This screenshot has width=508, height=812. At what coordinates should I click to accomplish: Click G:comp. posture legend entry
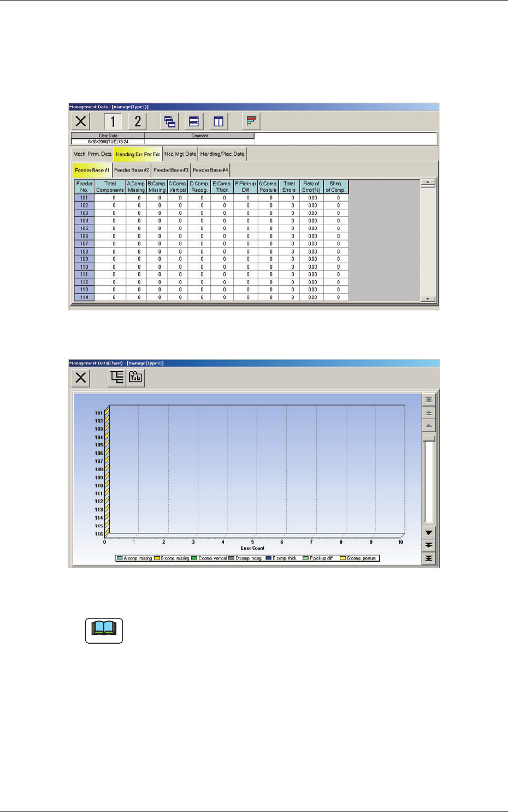point(358,558)
